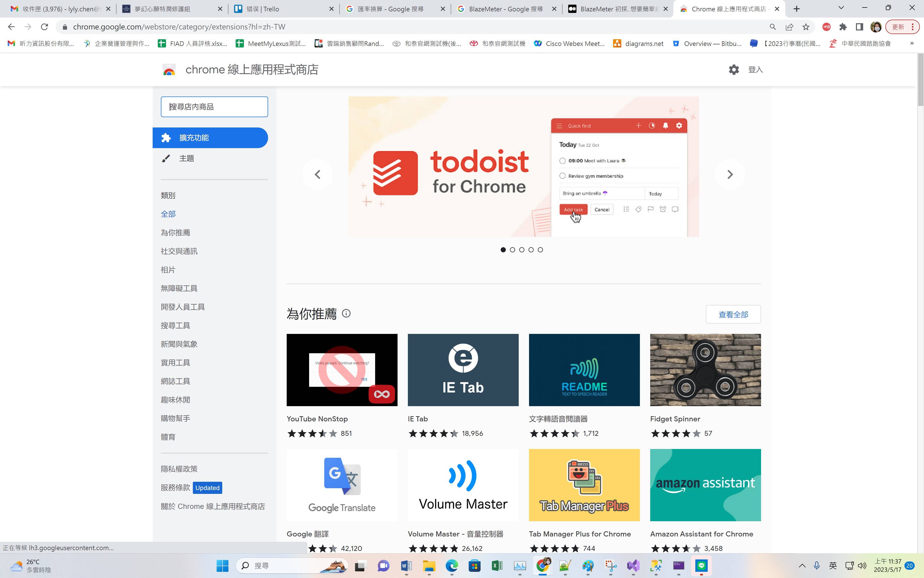Share this page via the share icon
The width and height of the screenshot is (924, 578).
(x=789, y=27)
